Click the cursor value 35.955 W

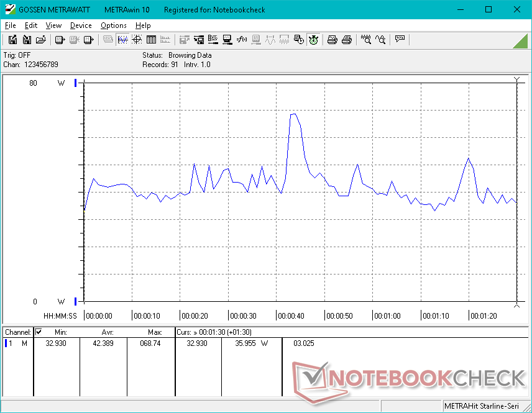(x=252, y=343)
